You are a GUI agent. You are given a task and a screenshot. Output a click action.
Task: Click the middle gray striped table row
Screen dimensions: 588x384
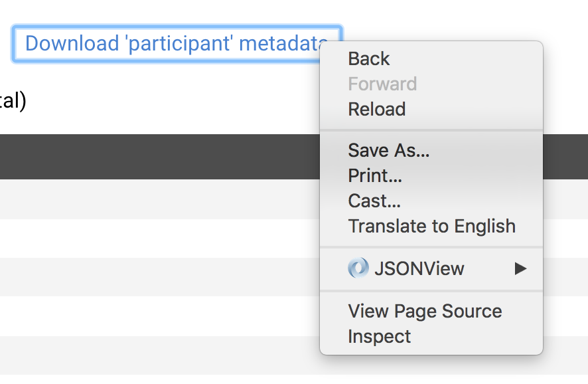[x=159, y=277]
